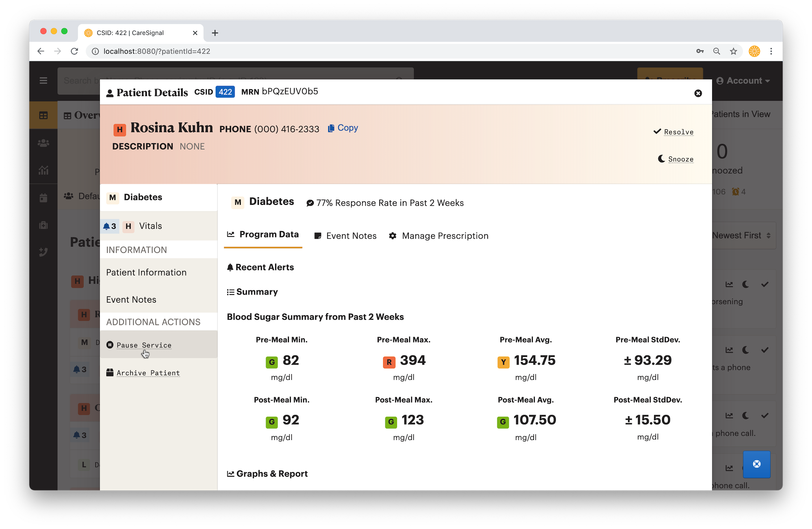812x529 pixels.
Task: Click the copy phone number icon
Action: click(x=331, y=128)
